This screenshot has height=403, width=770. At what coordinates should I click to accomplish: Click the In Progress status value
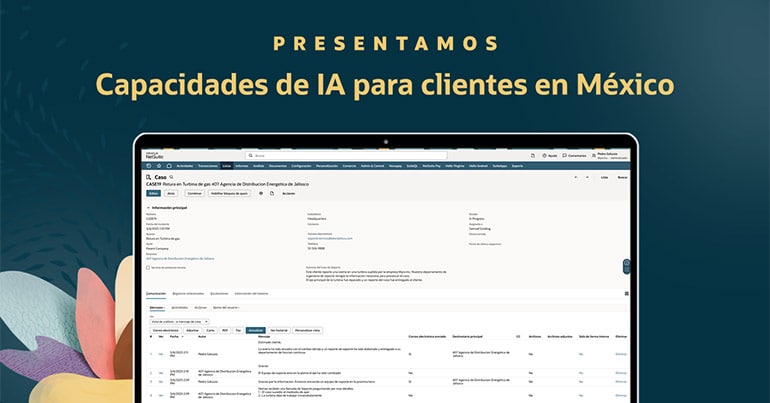click(477, 218)
